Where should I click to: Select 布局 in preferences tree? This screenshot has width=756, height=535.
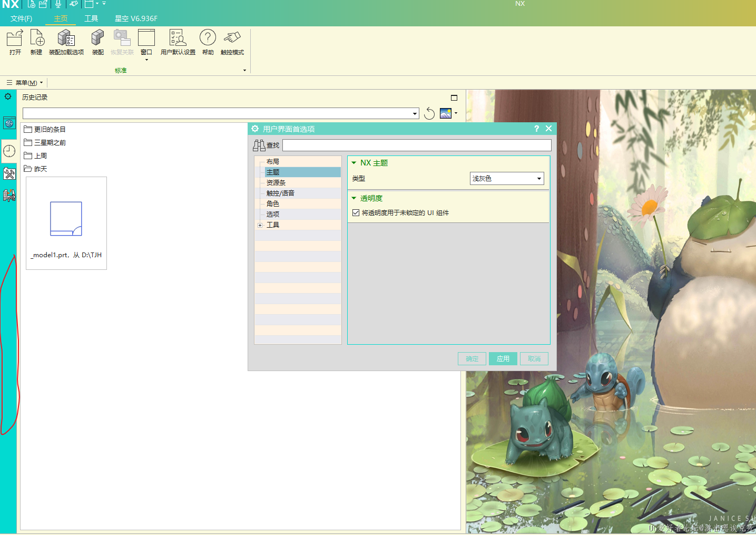[x=273, y=162]
